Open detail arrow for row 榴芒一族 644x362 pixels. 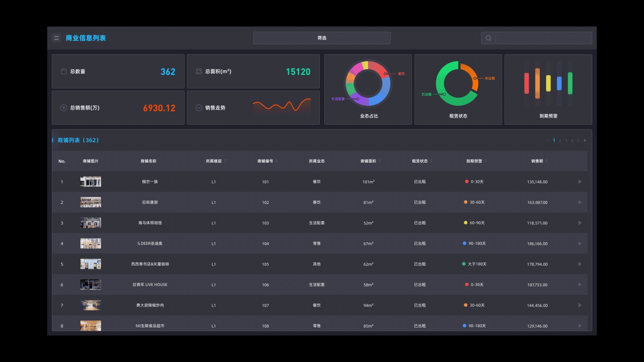(580, 181)
